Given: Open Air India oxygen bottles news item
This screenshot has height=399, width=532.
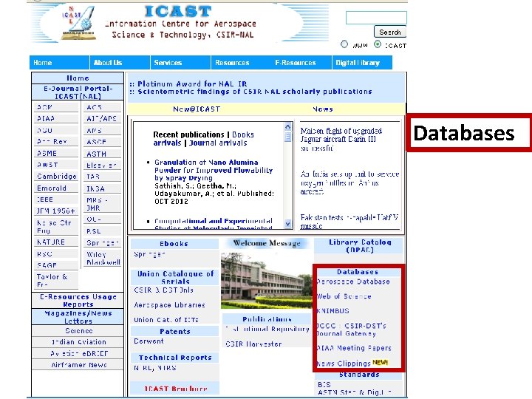Looking at the screenshot, I should [349, 183].
